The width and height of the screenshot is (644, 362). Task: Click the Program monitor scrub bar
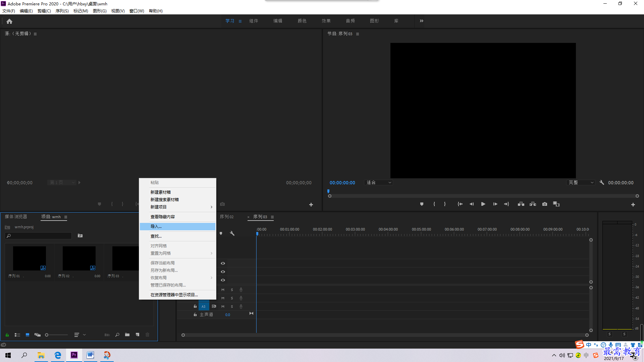tap(483, 196)
